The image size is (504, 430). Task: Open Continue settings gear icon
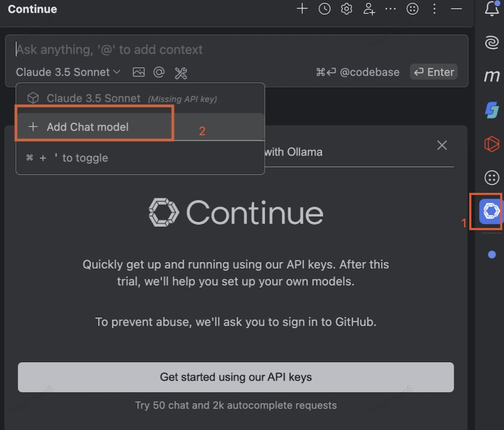tap(346, 9)
